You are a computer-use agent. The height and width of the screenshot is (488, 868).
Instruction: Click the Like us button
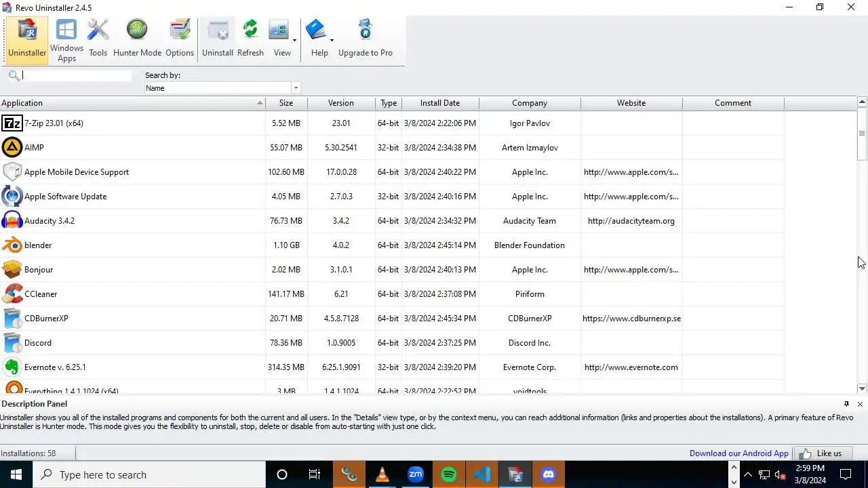[823, 453]
